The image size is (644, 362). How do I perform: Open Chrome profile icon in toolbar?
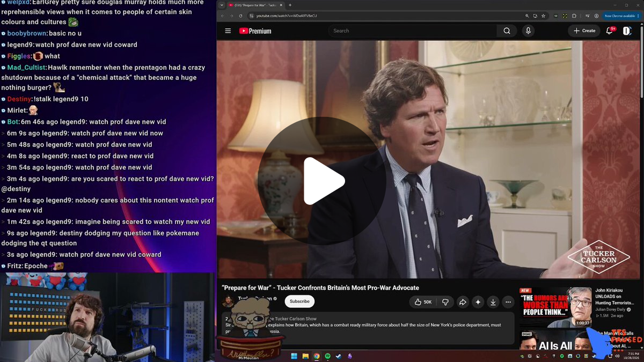pos(596,16)
